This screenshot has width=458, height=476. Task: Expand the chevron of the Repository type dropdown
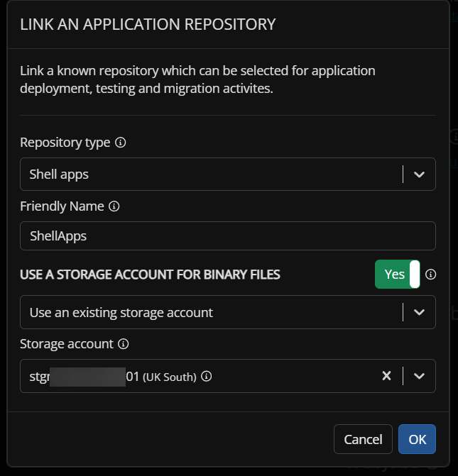[x=419, y=175]
